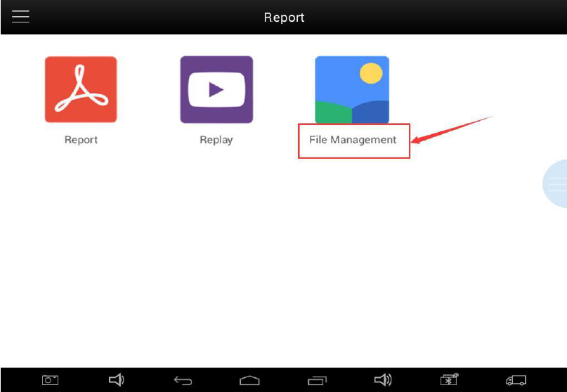
Task: Lower volume with speaker icon
Action: coord(117,379)
